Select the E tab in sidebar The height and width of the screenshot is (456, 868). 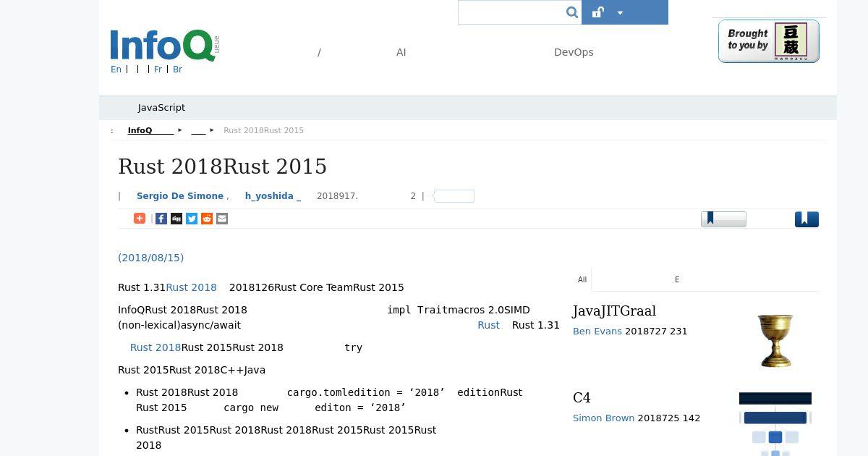[x=677, y=279]
